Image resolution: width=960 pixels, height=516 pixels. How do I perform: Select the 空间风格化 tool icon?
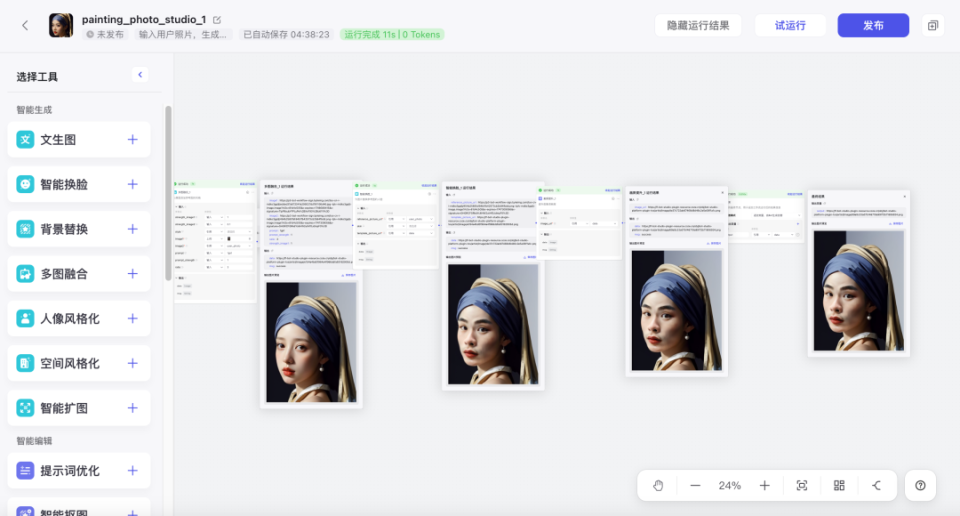click(x=25, y=363)
